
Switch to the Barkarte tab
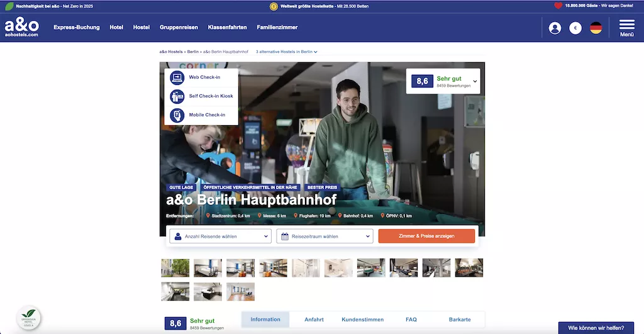460,319
